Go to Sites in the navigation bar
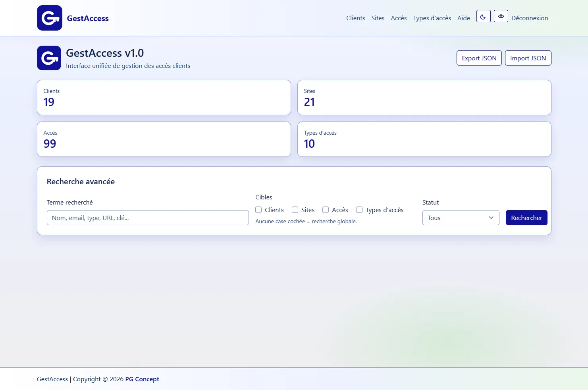The height and width of the screenshot is (390, 588). (x=378, y=18)
